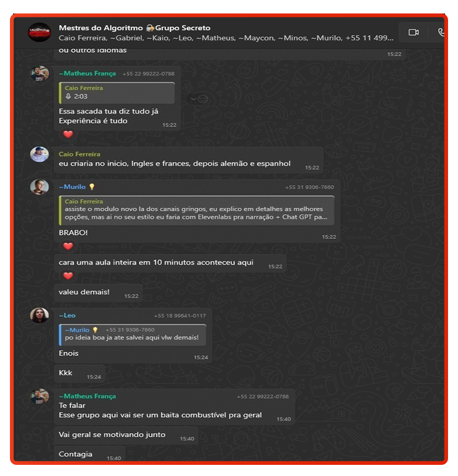Jump to quoted 'assiste o modulo novo' message

[x=197, y=210]
